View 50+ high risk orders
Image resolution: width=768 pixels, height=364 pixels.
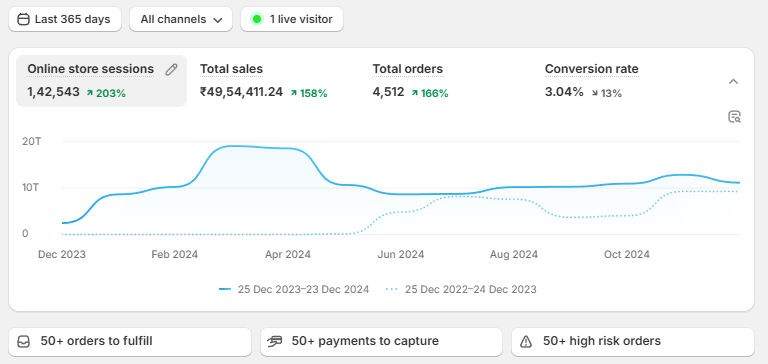(633, 341)
